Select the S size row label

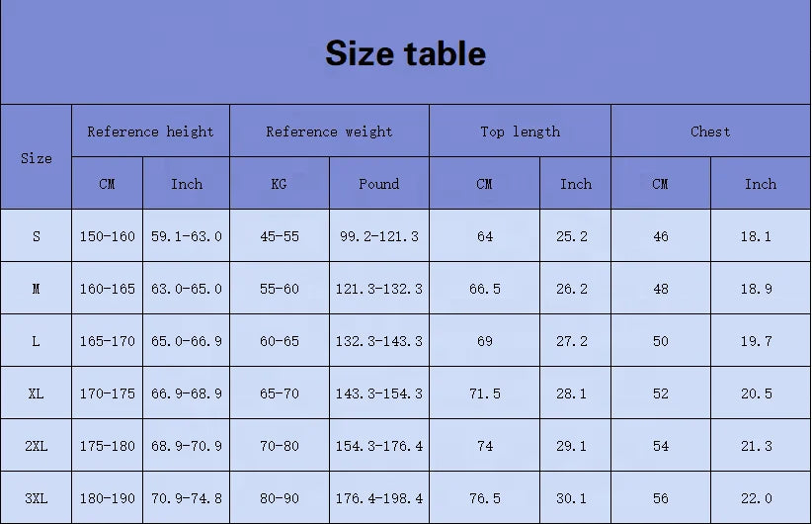pos(37,236)
